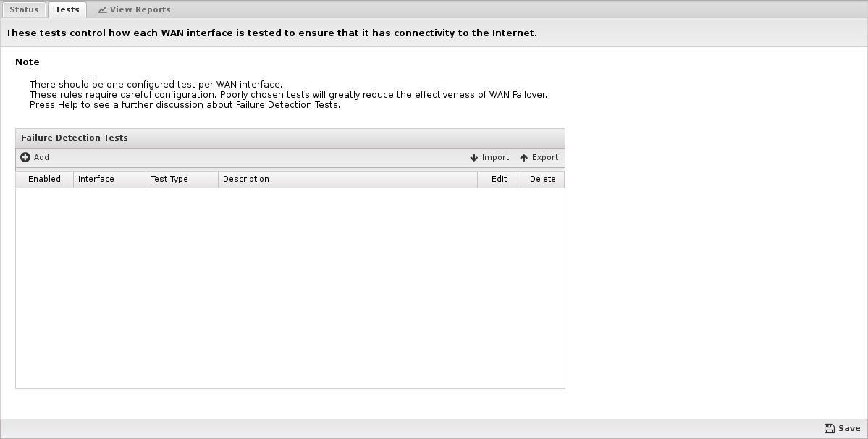Click the line chart icon on View Reports
Screen dimensions: 868x439
[102, 9]
